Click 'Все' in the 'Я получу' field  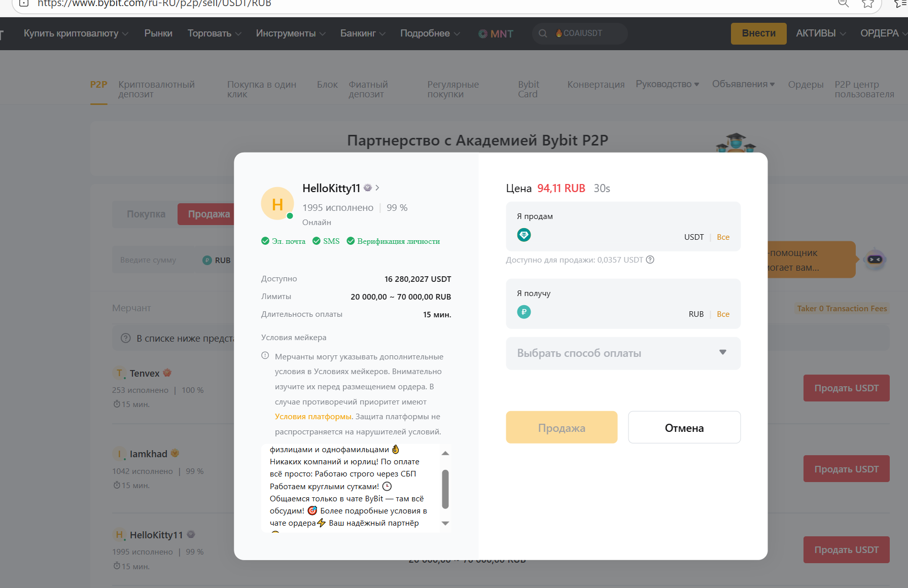723,314
